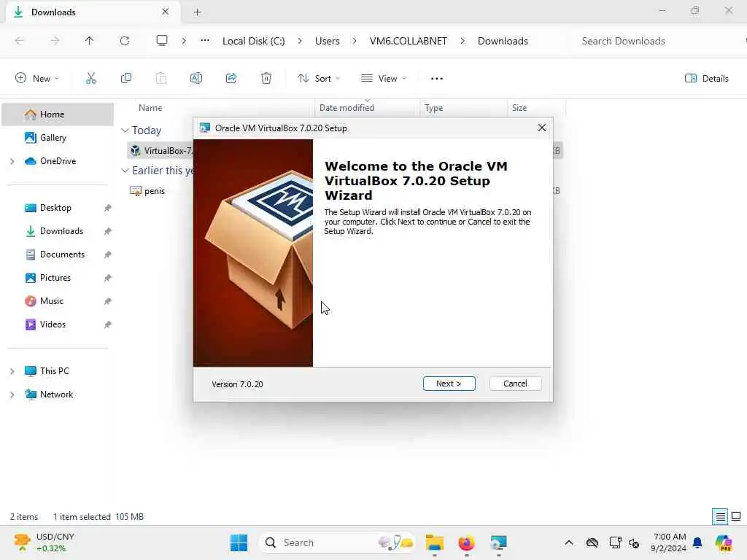
Task: Close the Downloads tab
Action: coord(166,12)
